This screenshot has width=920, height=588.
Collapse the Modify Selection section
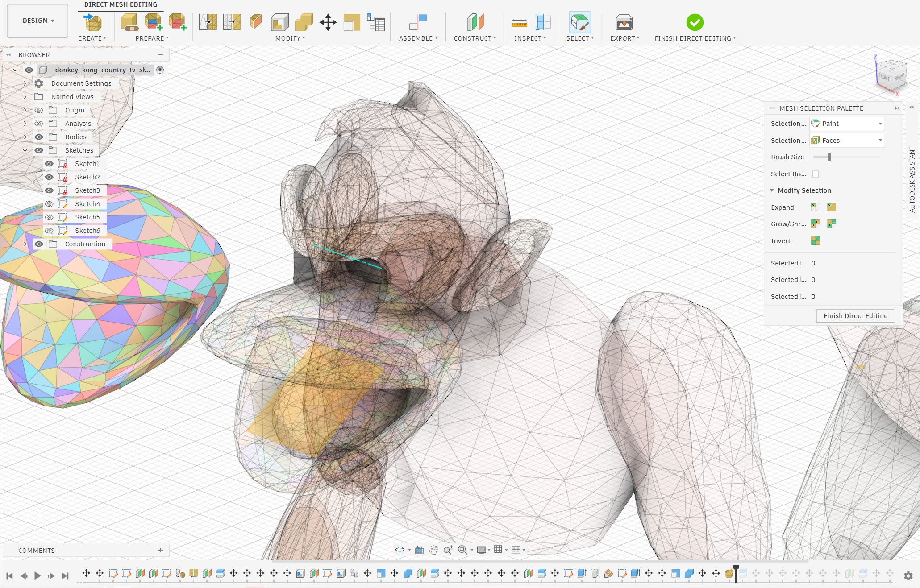pyautogui.click(x=772, y=190)
